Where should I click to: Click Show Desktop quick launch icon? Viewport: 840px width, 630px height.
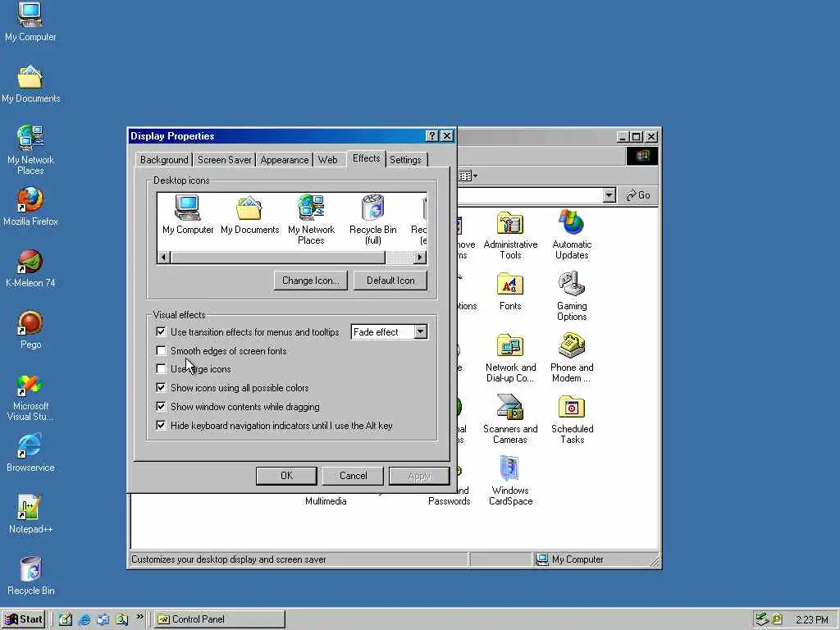point(66,619)
